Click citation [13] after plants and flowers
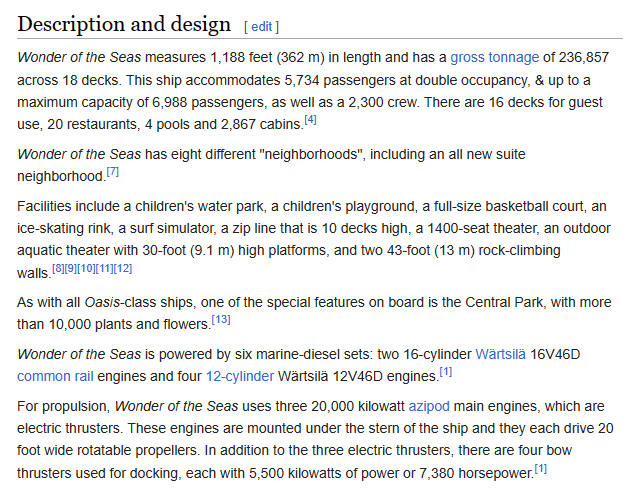Image resolution: width=634 pixels, height=495 pixels. click(x=221, y=319)
